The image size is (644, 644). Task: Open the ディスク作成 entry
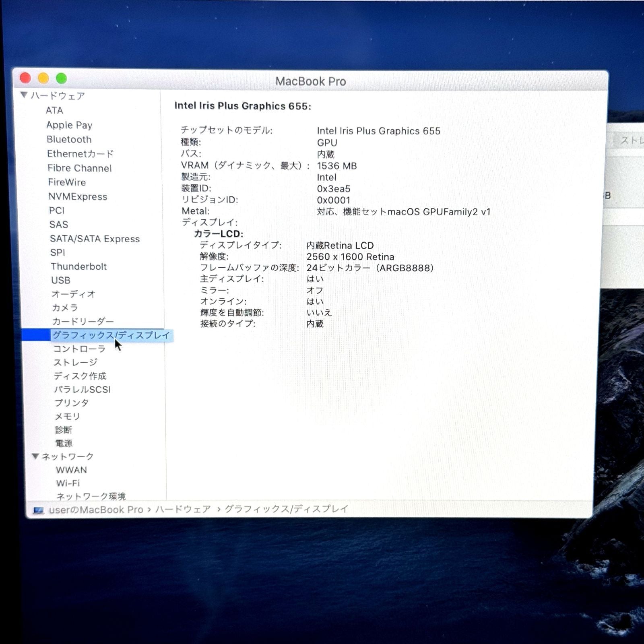coord(80,376)
